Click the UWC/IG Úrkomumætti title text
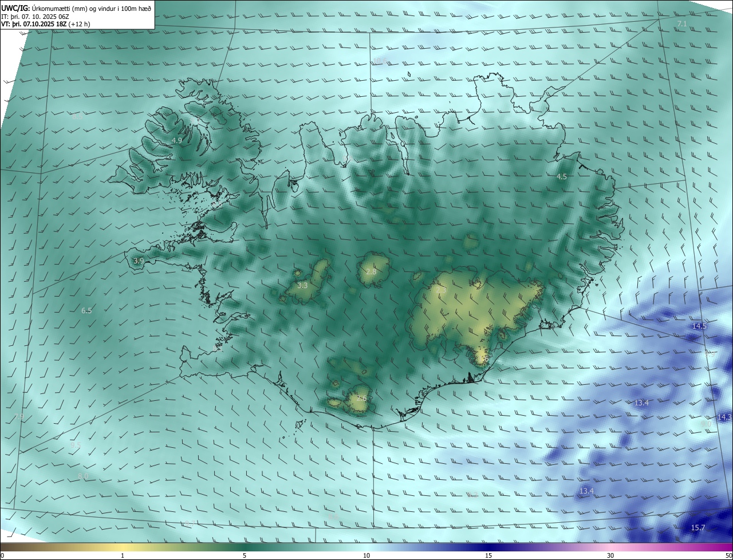 click(x=76, y=8)
